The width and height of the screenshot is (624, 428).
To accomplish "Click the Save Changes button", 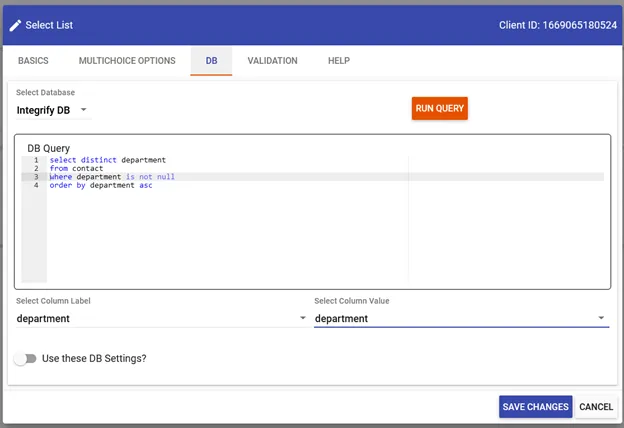I will click(x=535, y=407).
